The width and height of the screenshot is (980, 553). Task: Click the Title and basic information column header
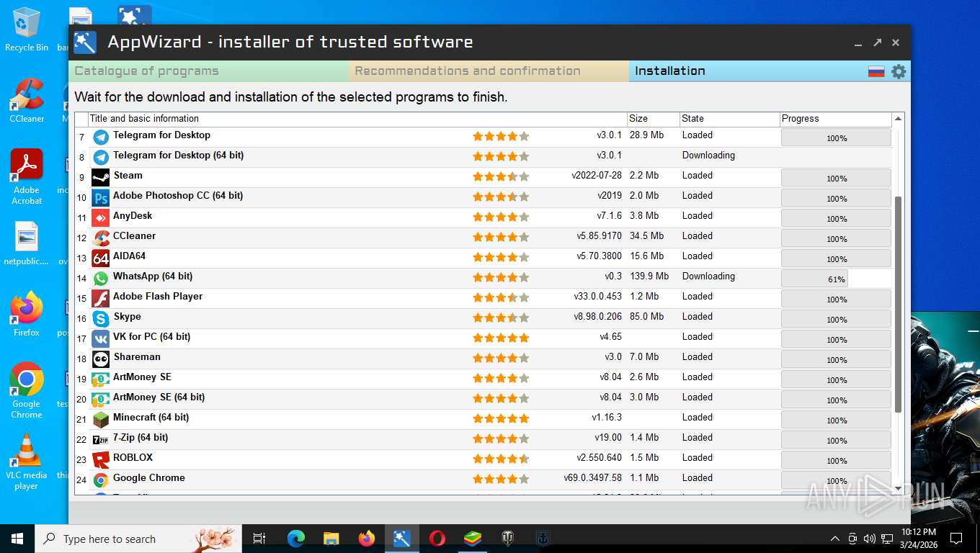click(357, 119)
